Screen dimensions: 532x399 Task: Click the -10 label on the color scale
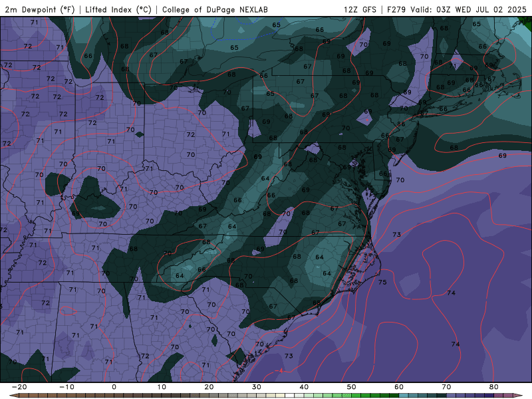click(x=66, y=387)
